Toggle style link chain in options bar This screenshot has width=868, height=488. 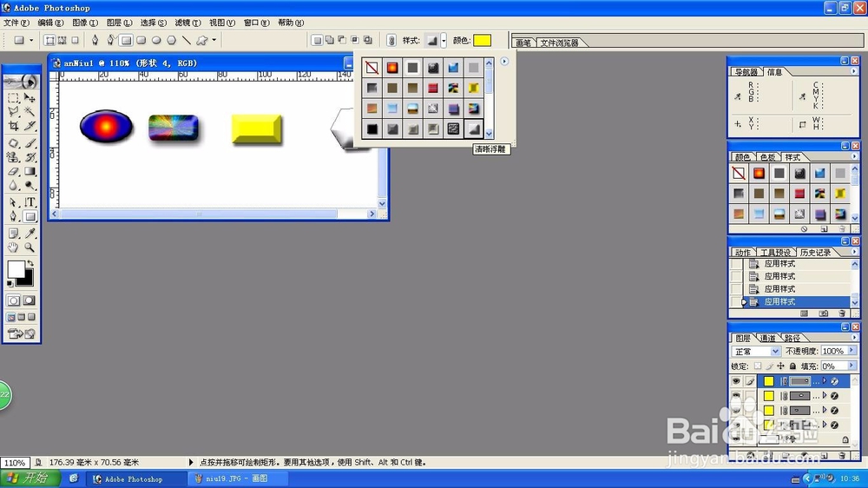(x=391, y=40)
